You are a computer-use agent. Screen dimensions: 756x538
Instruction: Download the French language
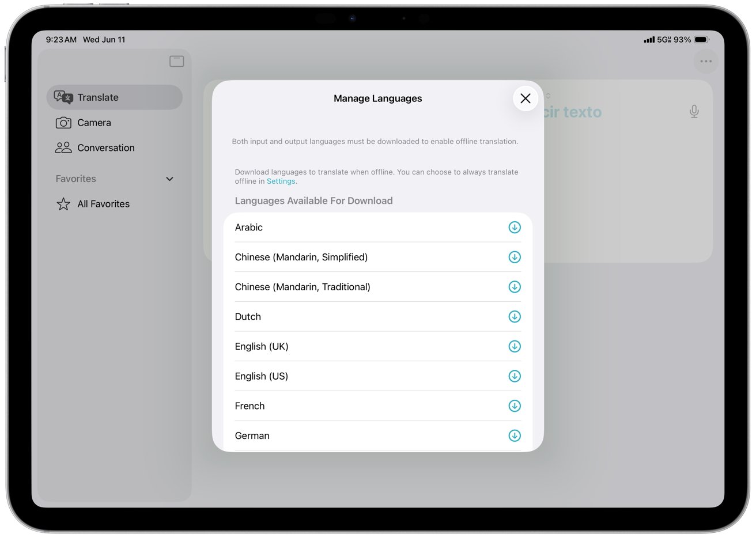(515, 406)
